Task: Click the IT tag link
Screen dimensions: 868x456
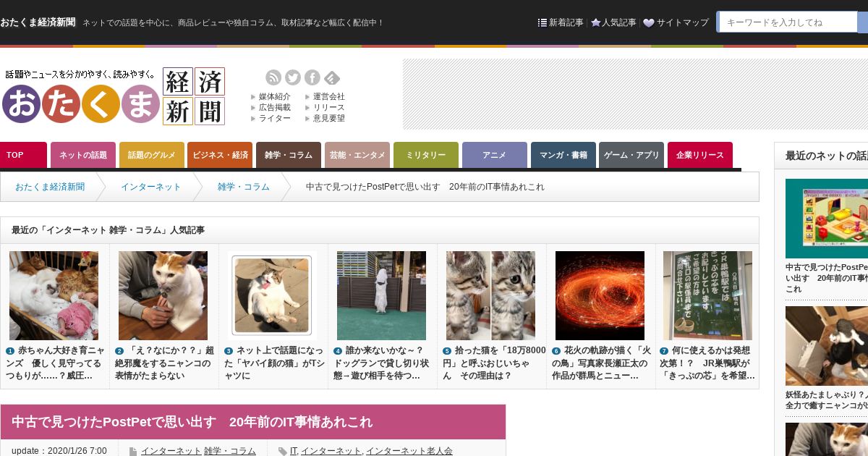Action: click(x=294, y=451)
